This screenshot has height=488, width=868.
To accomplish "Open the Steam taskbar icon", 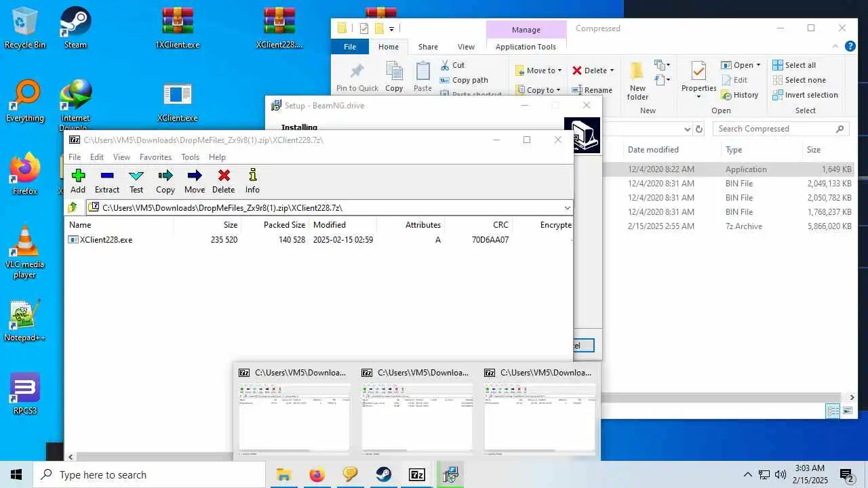I will [384, 474].
